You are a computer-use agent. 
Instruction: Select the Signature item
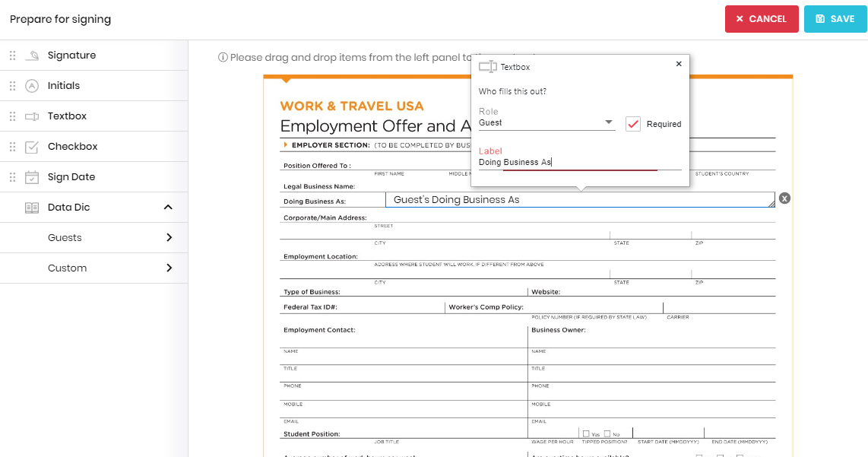pyautogui.click(x=94, y=56)
